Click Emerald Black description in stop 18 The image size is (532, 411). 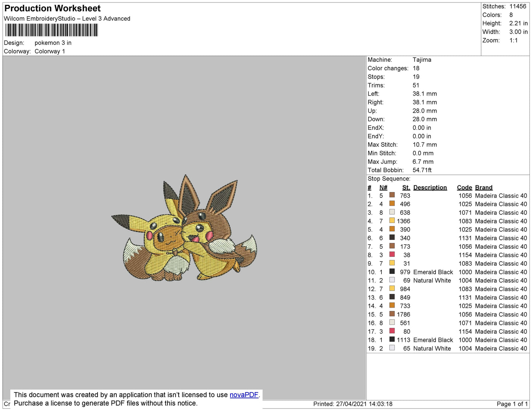tap(433, 340)
